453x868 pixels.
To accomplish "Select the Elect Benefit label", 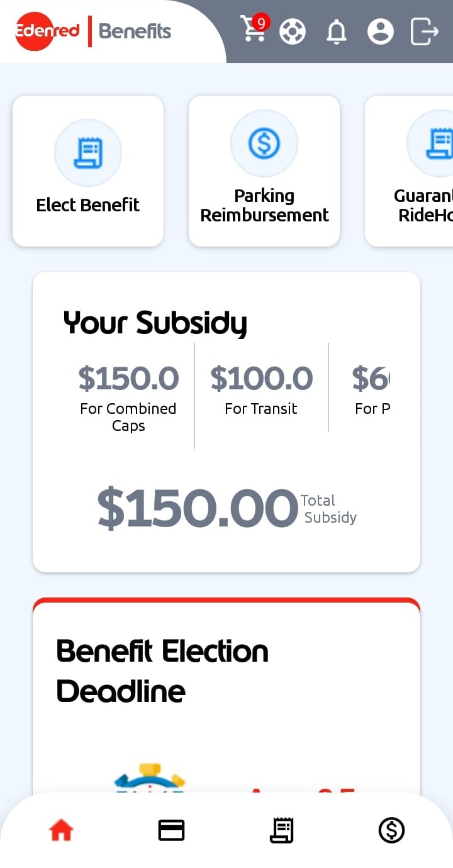I will 88,205.
